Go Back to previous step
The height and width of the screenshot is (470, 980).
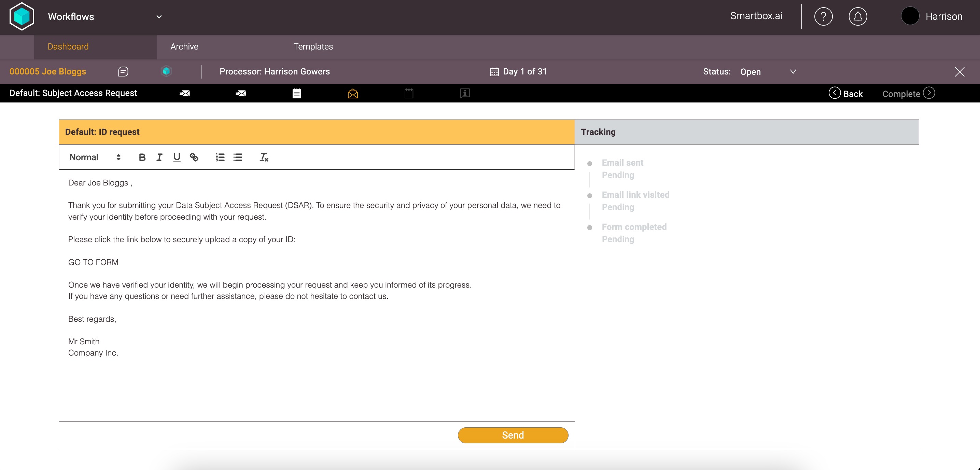coord(846,94)
